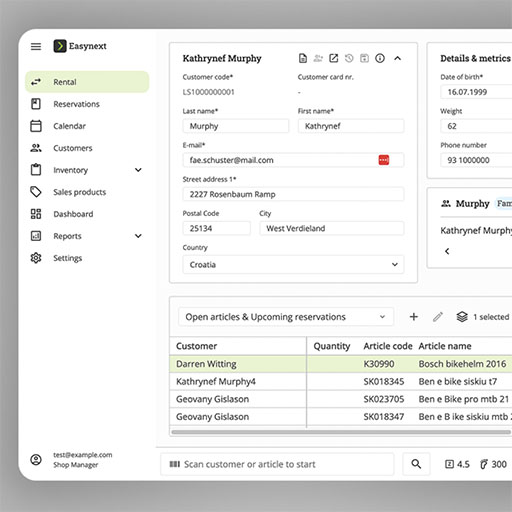512x512 pixels.
Task: Click the open-in-new-window icon in customer card
Action: [x=334, y=58]
